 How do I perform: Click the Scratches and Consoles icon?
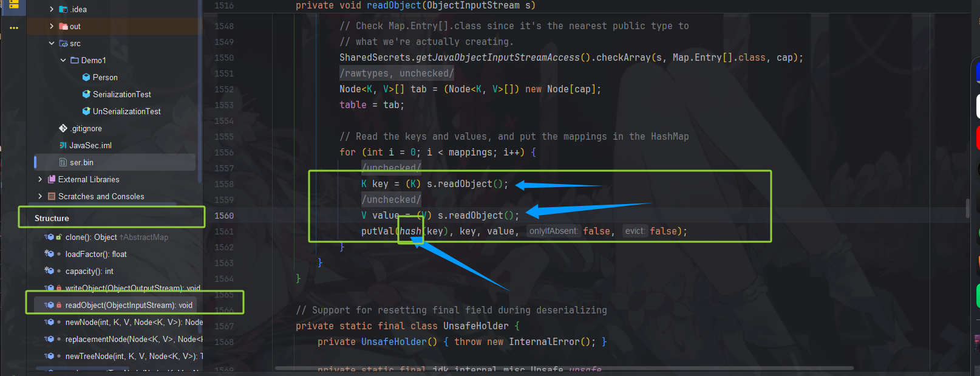click(x=52, y=196)
